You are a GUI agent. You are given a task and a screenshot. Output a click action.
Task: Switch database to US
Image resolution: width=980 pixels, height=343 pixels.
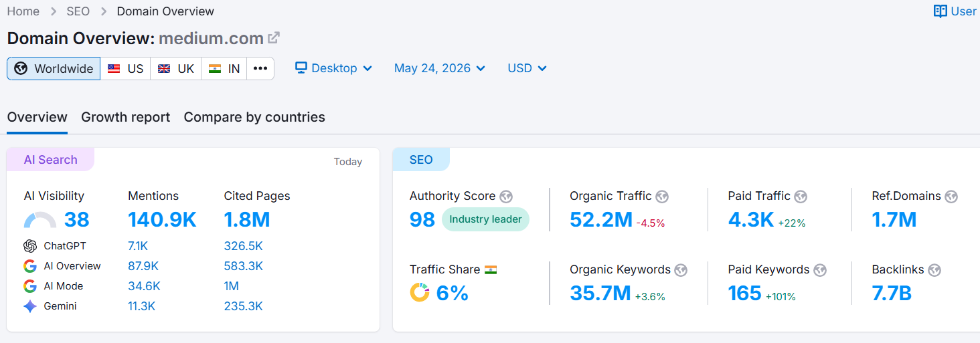[x=126, y=68]
